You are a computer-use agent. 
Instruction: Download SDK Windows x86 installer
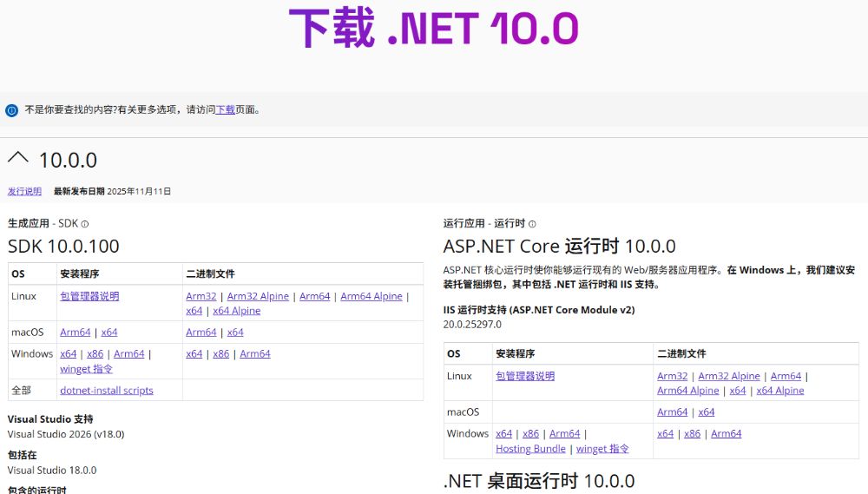pos(95,354)
